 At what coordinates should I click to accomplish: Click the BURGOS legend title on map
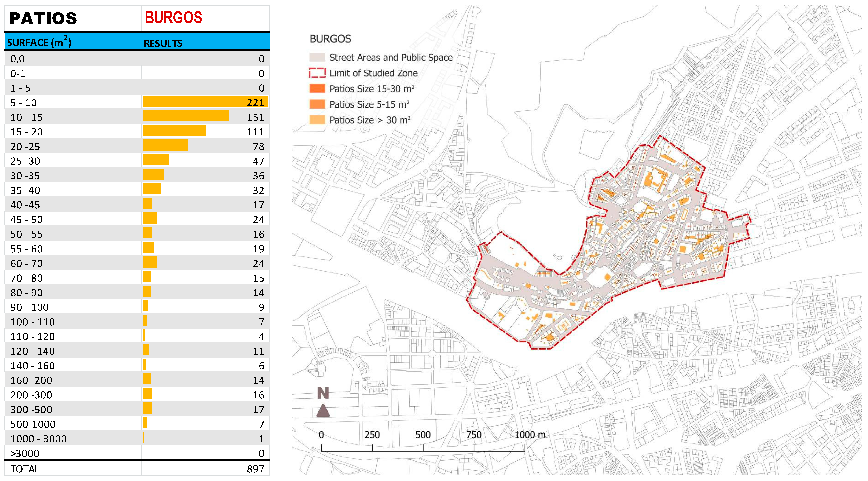pos(330,39)
